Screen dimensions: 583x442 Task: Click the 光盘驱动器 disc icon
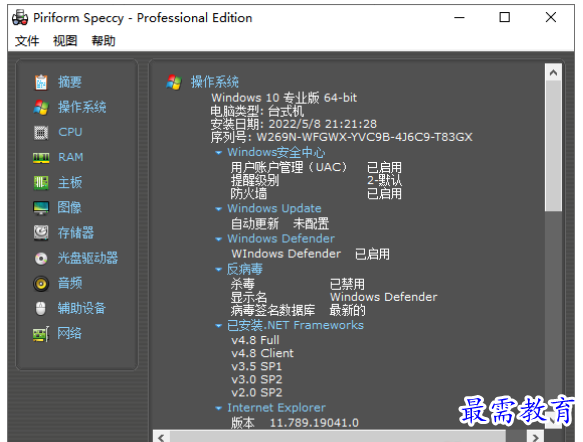click(x=41, y=258)
